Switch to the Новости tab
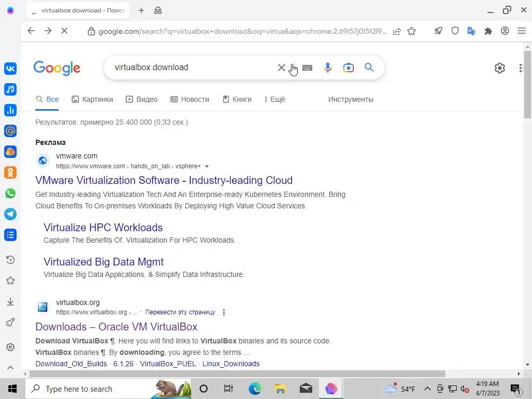532x399 pixels. [190, 99]
